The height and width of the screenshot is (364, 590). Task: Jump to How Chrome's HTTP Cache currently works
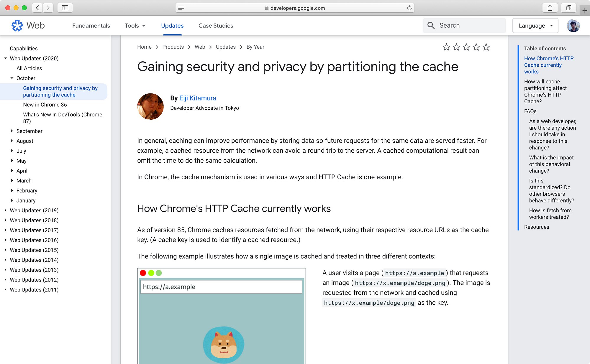[x=549, y=65]
